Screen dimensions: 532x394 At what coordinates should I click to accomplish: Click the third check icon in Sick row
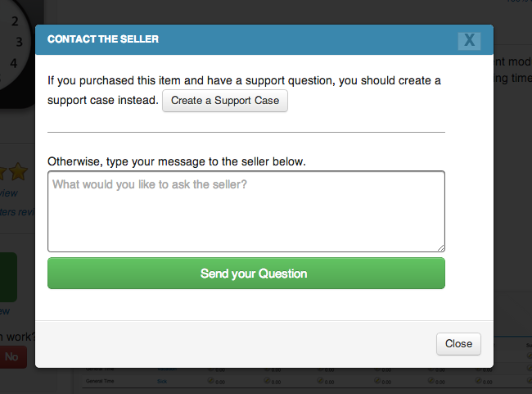[320, 381]
